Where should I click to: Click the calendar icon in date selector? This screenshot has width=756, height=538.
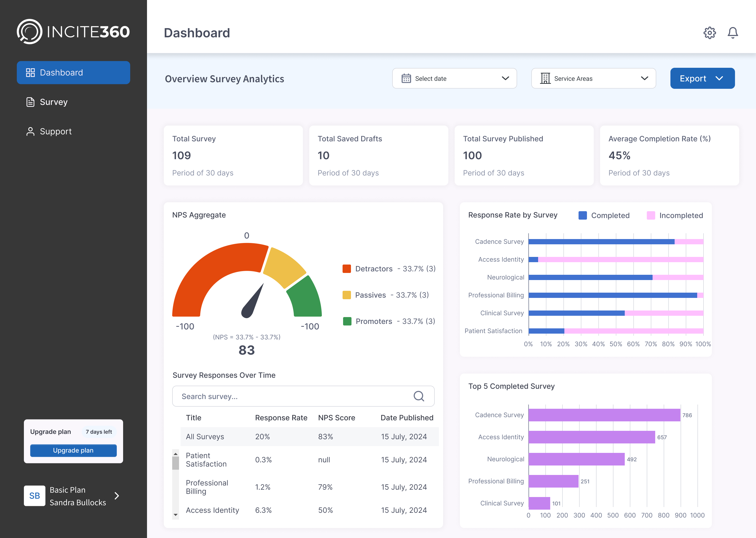tap(406, 79)
